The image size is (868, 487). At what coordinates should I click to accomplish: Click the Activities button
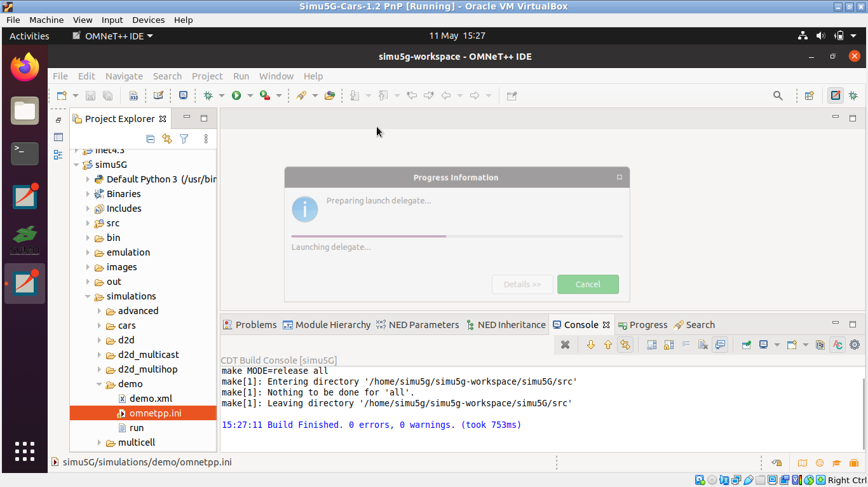point(29,36)
